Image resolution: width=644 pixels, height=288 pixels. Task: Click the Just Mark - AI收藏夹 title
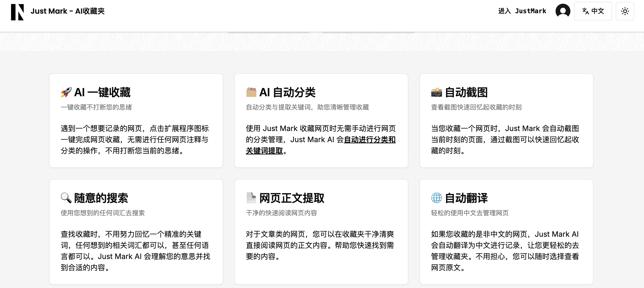[68, 11]
